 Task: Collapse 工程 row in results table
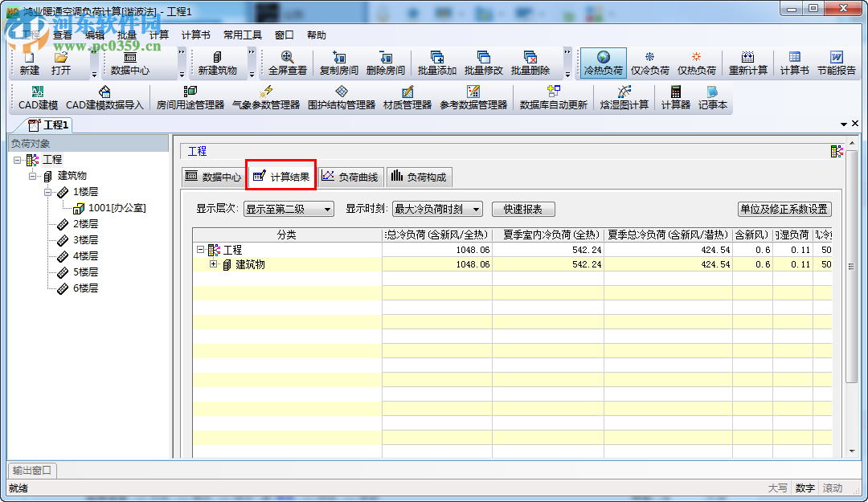[x=200, y=250]
